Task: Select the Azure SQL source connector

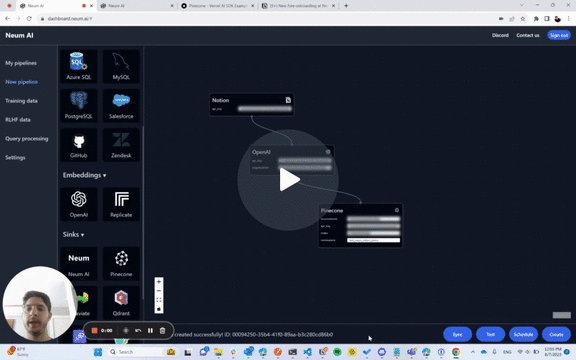Action: tap(79, 66)
